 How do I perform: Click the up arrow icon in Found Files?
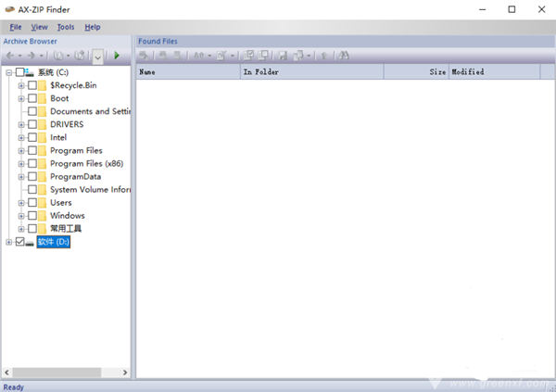click(x=322, y=56)
